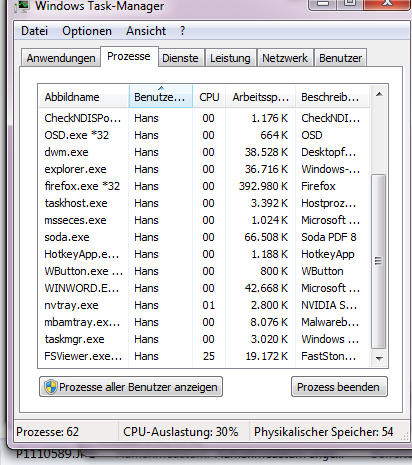The image size is (412, 465).
Task: Select the FSViewer.exe... process
Action: pyautogui.click(x=204, y=356)
